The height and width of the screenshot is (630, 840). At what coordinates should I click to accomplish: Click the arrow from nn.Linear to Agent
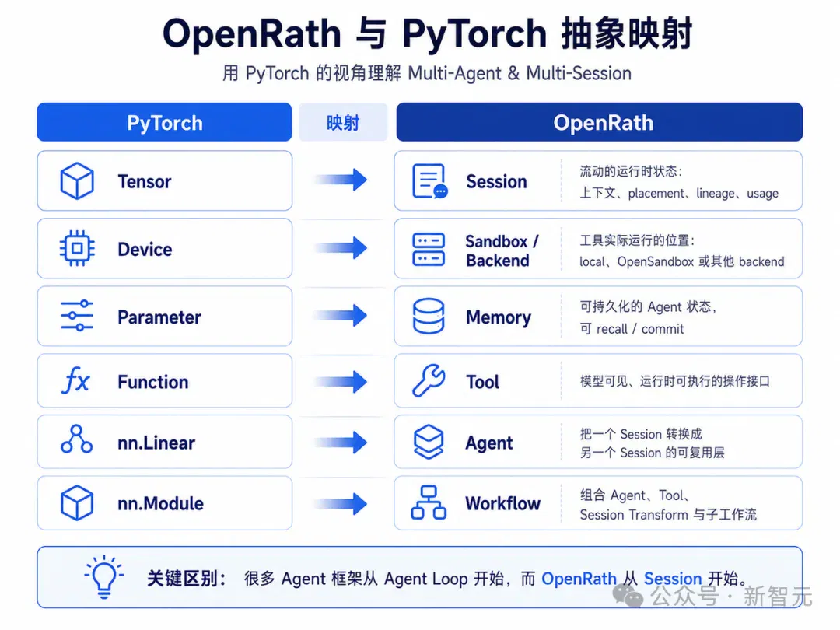click(341, 443)
